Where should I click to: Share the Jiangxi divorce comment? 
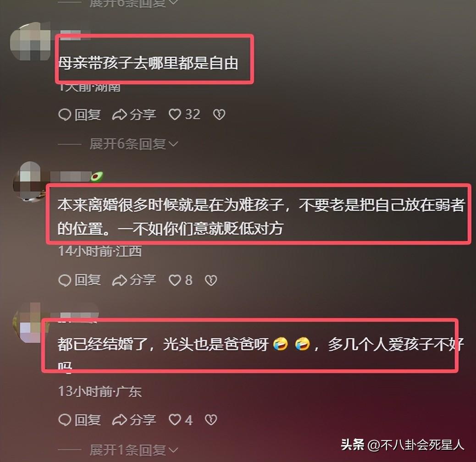[134, 280]
